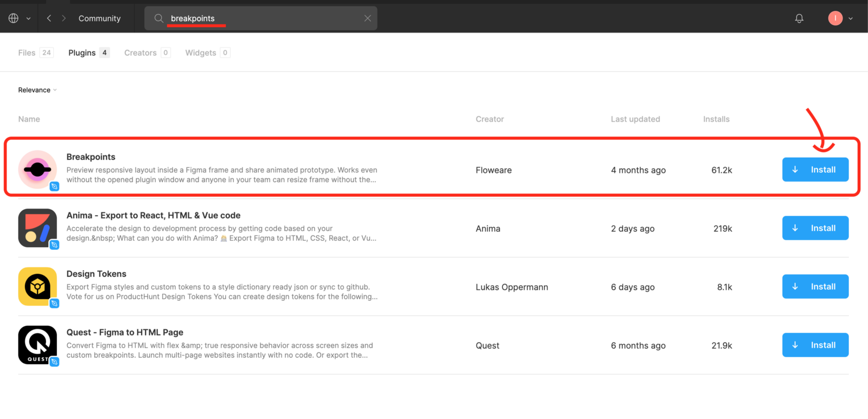This screenshot has height=419, width=868.
Task: View creator Quest
Action: (x=488, y=346)
